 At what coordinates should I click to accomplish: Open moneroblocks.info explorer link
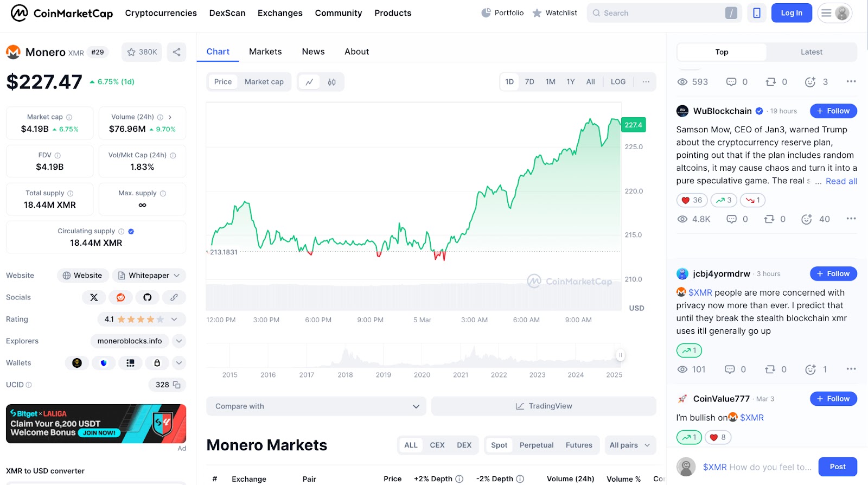coord(130,341)
